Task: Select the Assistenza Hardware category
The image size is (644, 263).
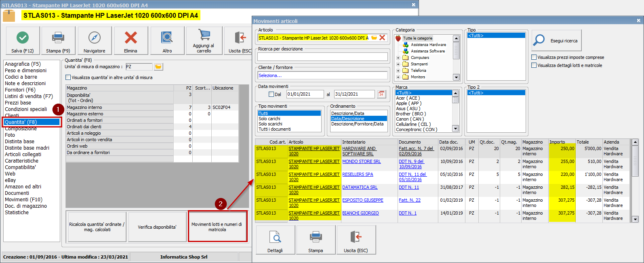Action: tap(428, 45)
